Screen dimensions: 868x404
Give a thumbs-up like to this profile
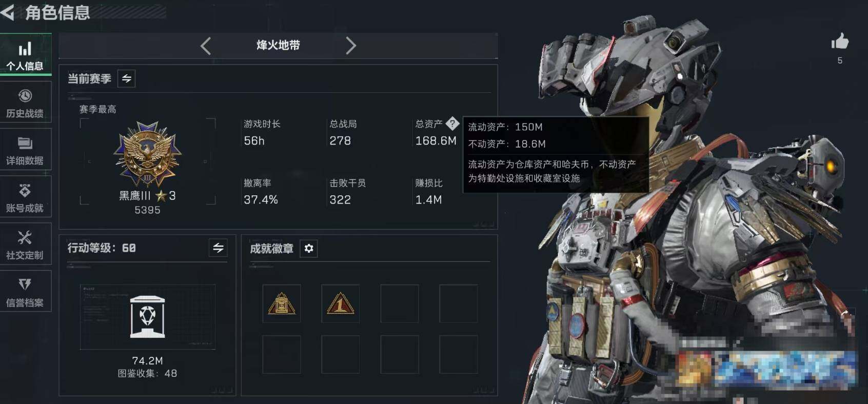[x=840, y=42]
